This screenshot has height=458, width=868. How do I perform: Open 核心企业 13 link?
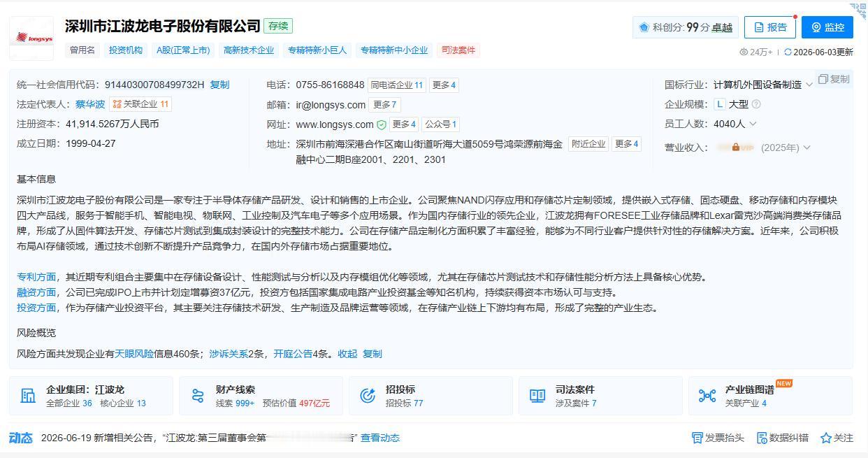(x=123, y=403)
